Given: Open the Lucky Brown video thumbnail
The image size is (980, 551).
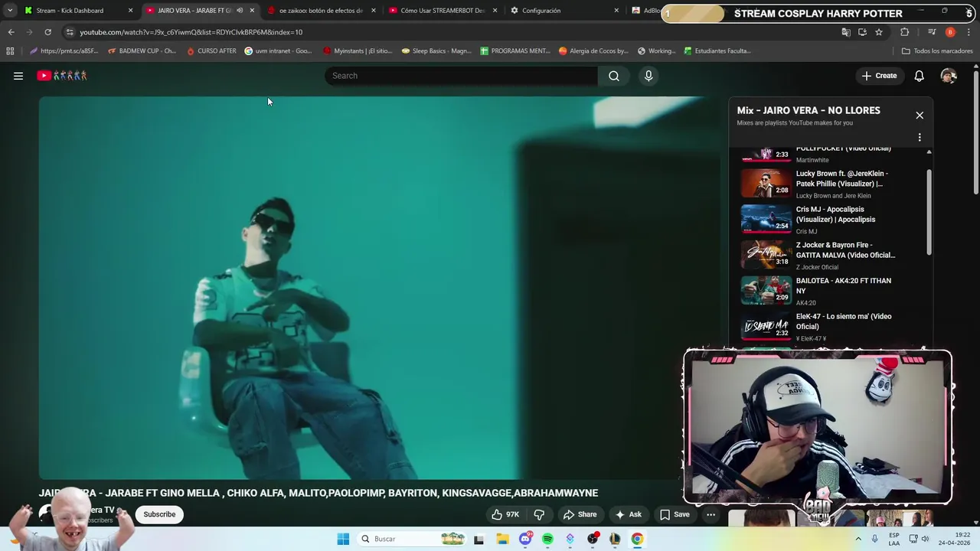Looking at the screenshot, I should pyautogui.click(x=766, y=182).
